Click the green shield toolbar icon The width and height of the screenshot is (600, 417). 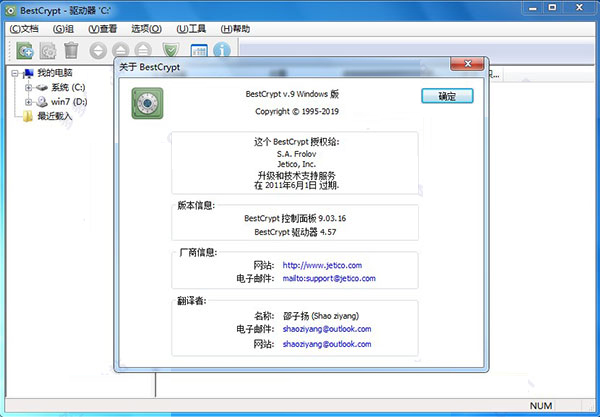click(x=171, y=50)
